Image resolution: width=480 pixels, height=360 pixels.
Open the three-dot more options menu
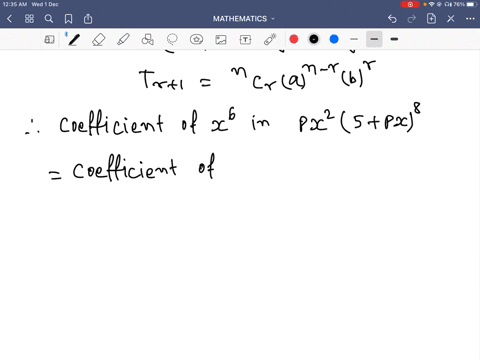tap(470, 19)
